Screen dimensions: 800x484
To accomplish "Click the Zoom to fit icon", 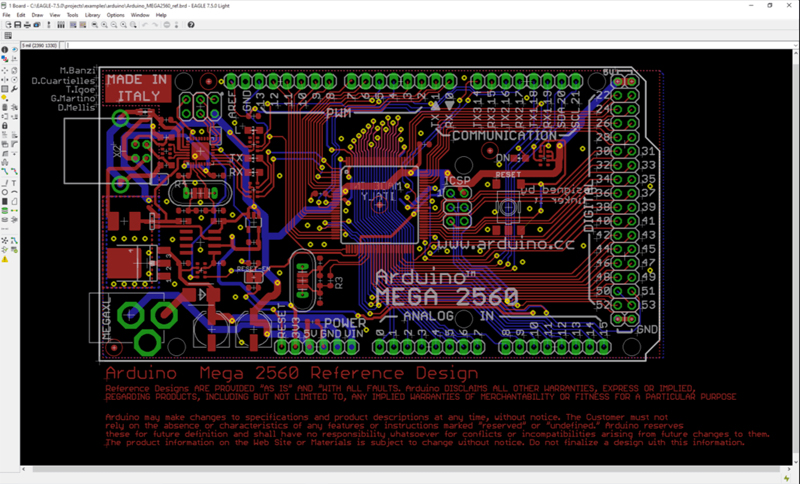I will coord(95,24).
